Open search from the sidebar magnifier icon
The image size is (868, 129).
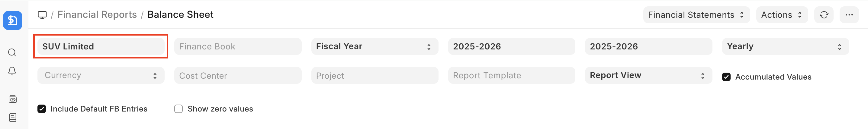point(12,52)
